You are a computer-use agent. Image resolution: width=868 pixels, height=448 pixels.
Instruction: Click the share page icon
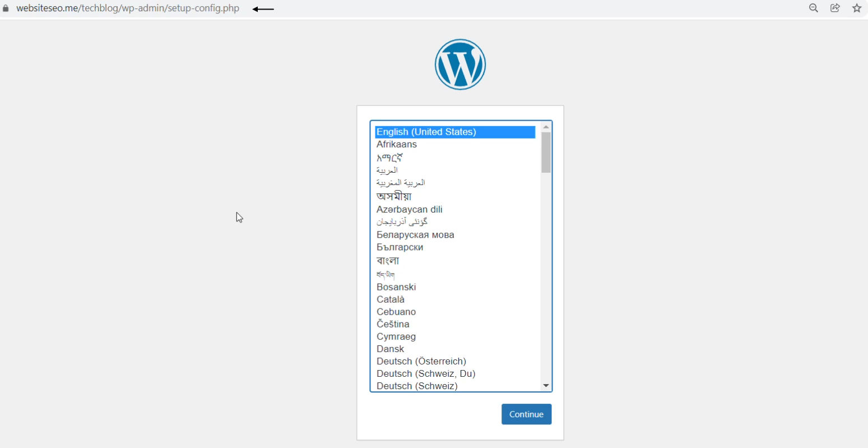tap(835, 8)
